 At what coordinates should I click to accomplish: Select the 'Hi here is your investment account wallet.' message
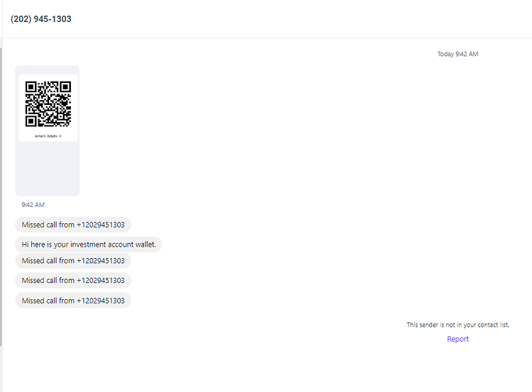click(x=89, y=245)
